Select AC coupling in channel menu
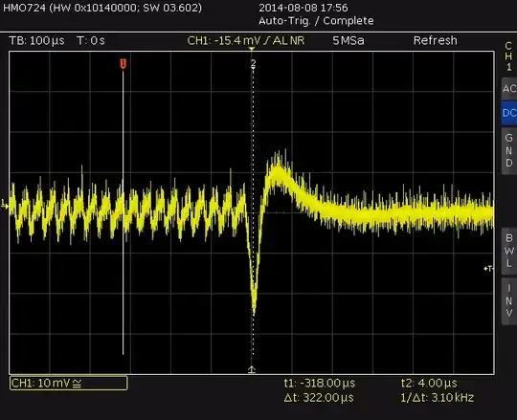Viewport: 517px width, 420px height. (x=509, y=88)
